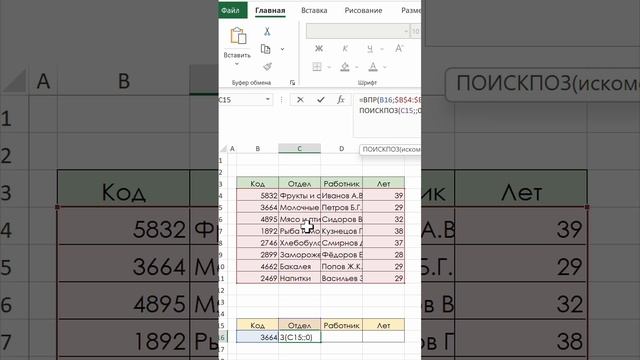Select the Иванов А.В cell
Image resolution: width=640 pixels, height=360 pixels.
[x=341, y=196]
